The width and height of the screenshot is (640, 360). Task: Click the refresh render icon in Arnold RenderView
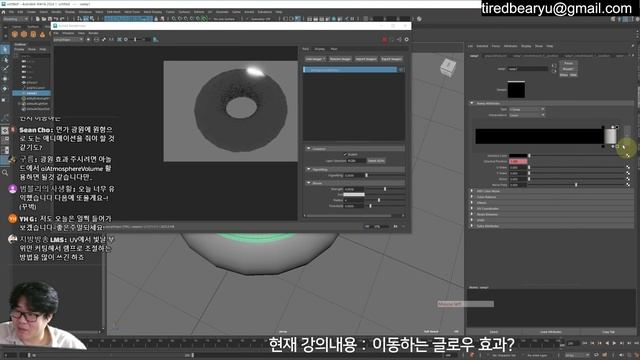tap(96, 40)
